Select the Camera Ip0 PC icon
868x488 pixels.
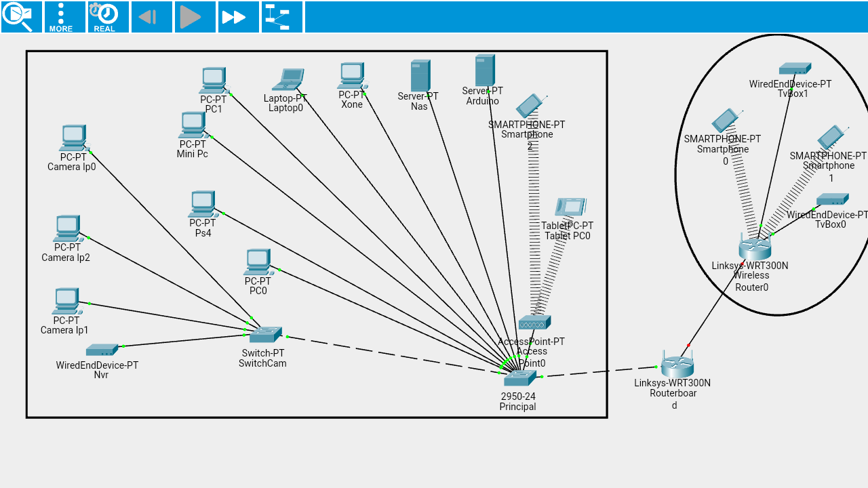tap(73, 138)
